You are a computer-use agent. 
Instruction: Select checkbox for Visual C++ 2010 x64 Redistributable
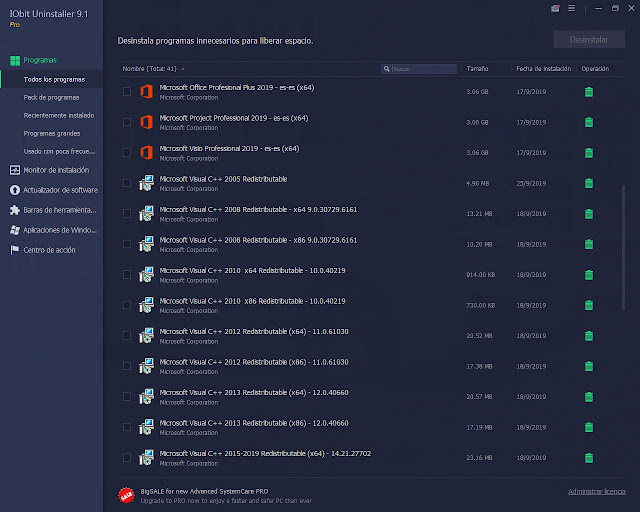pyautogui.click(x=127, y=275)
